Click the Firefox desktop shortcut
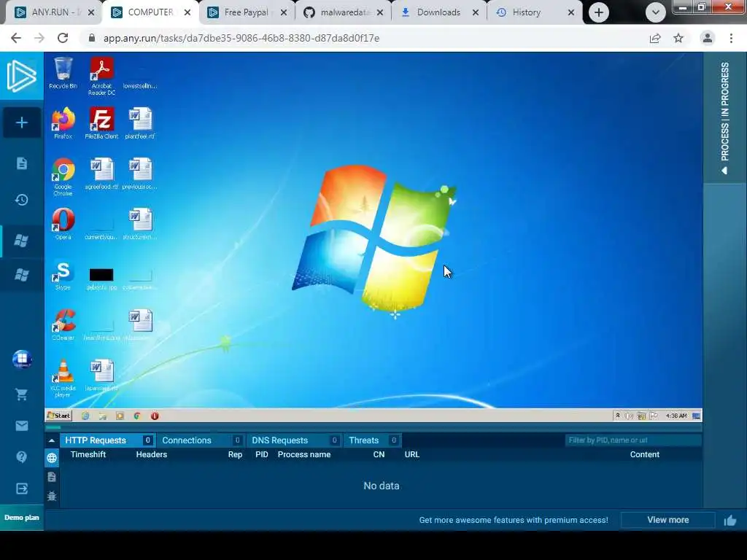This screenshot has height=560, width=747. 63,123
